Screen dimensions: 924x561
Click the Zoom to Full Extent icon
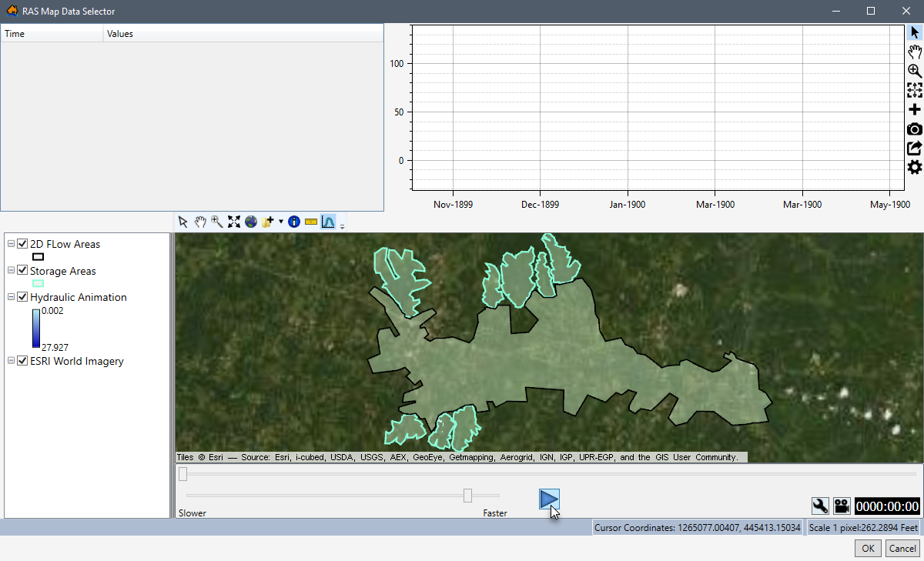pos(233,222)
